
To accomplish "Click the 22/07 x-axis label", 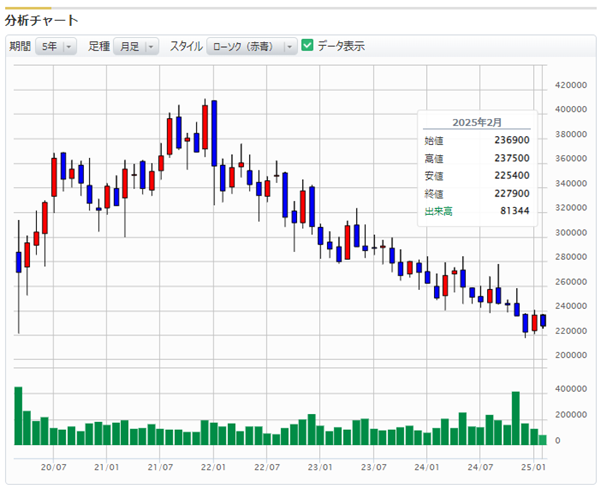I will pos(267,467).
